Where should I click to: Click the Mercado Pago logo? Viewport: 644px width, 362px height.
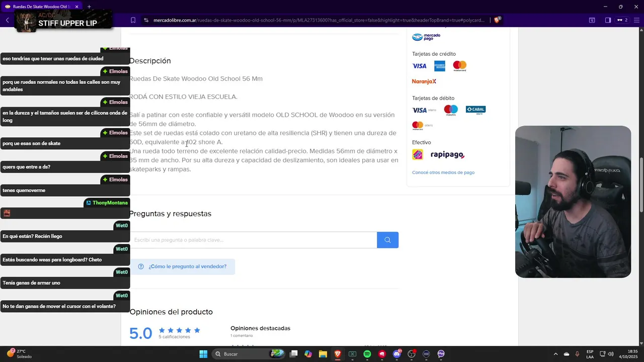click(x=426, y=37)
